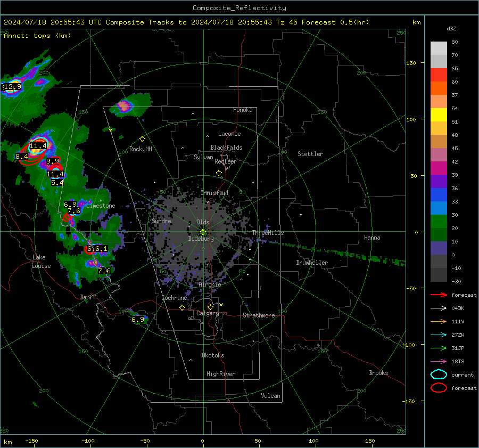The width and height of the screenshot is (479, 448).
Task: Click the RedDeer town label
Action: click(x=226, y=161)
